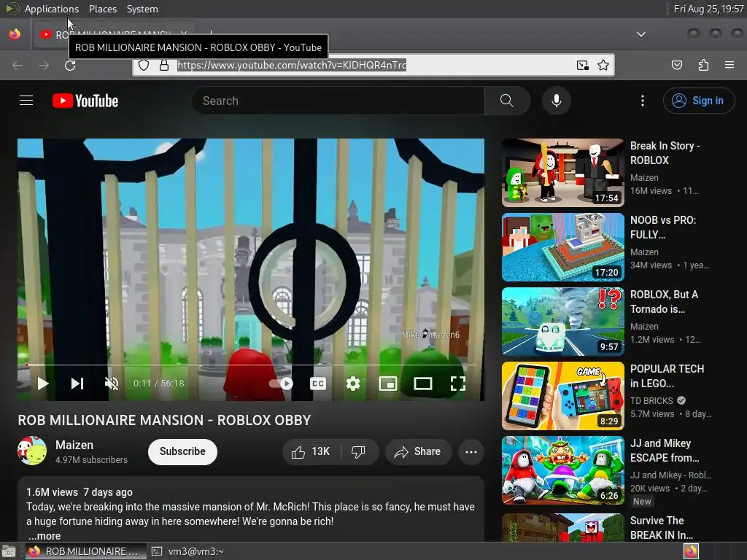The width and height of the screenshot is (747, 560).
Task: Open tracking protection shield icon
Action: (144, 65)
